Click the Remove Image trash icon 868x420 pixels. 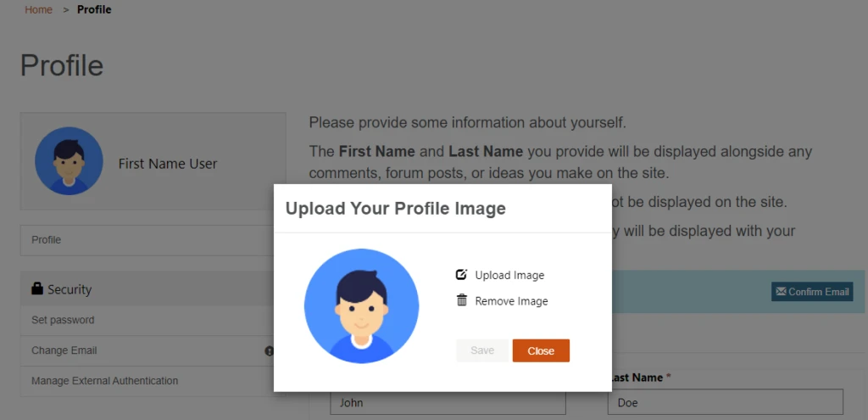point(462,300)
